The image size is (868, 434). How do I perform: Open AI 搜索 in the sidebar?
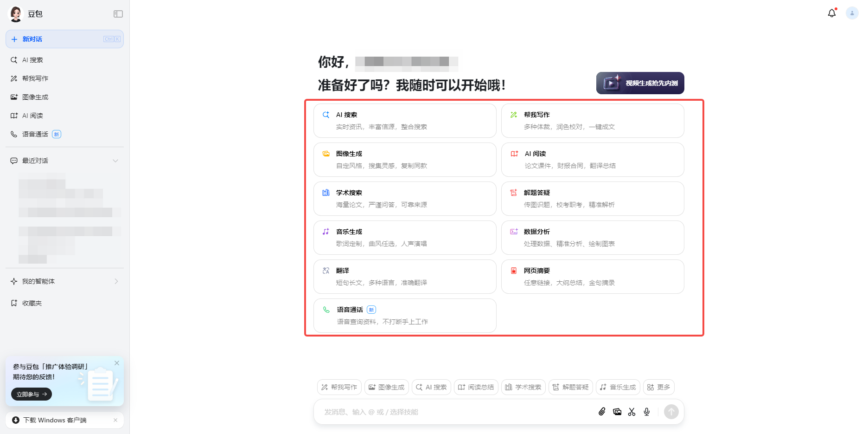coord(64,60)
